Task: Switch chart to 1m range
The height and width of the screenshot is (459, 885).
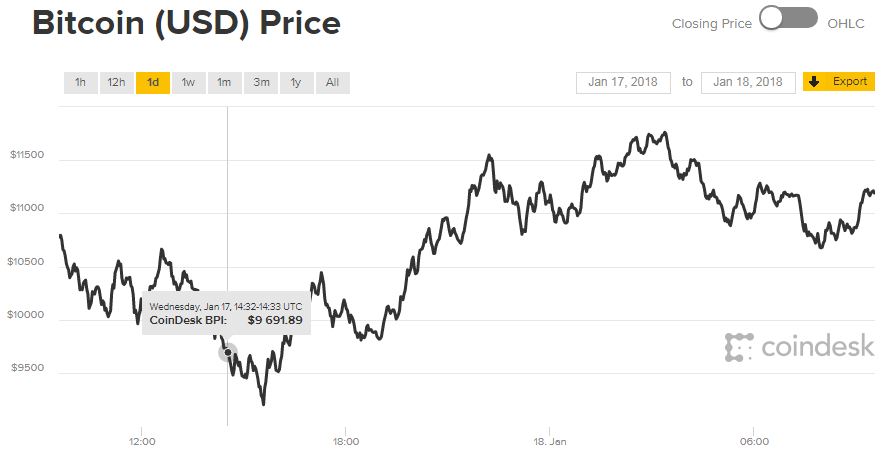Action: click(x=225, y=82)
